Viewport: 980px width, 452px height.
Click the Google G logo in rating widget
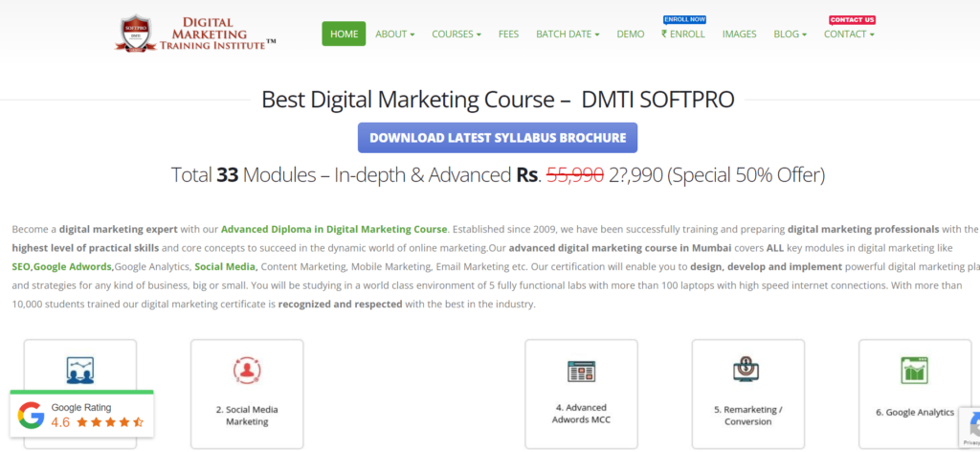(31, 415)
